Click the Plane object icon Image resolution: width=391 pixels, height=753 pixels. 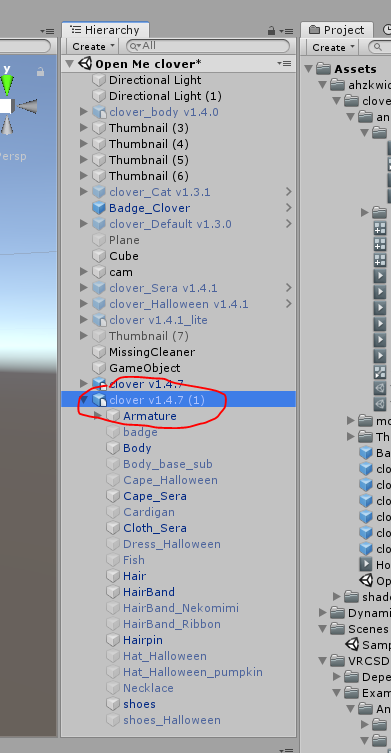click(x=99, y=240)
